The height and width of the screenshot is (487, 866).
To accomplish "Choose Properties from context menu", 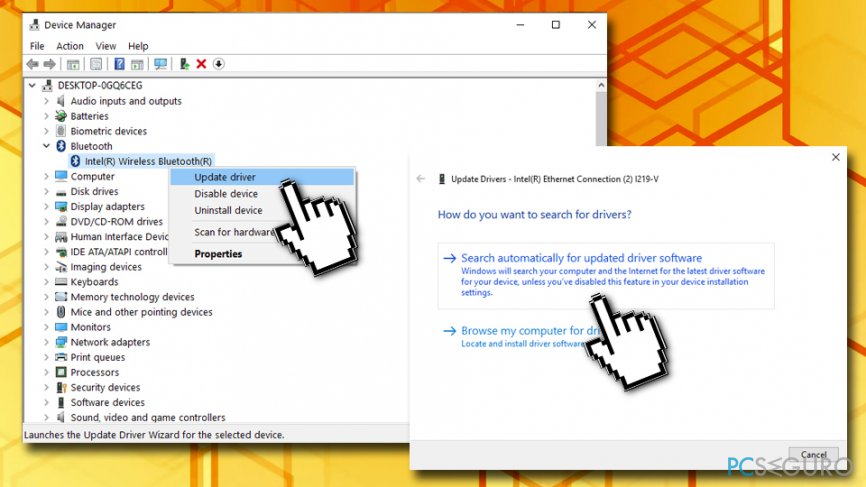I will tap(218, 254).
